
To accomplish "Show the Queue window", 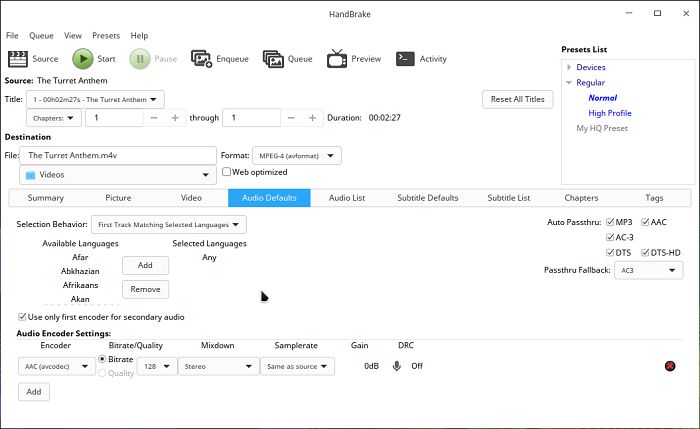I will point(288,59).
